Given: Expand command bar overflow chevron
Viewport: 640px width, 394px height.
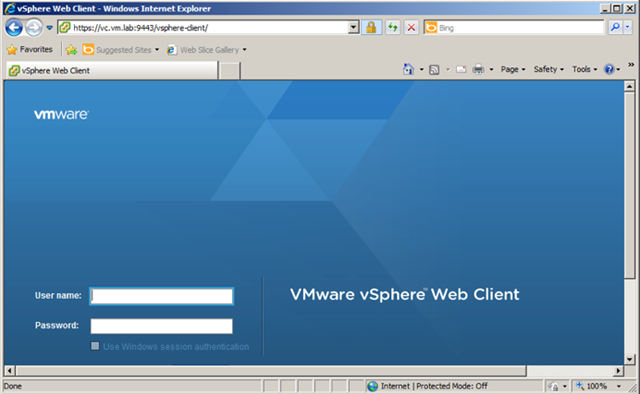Looking at the screenshot, I should (x=631, y=65).
